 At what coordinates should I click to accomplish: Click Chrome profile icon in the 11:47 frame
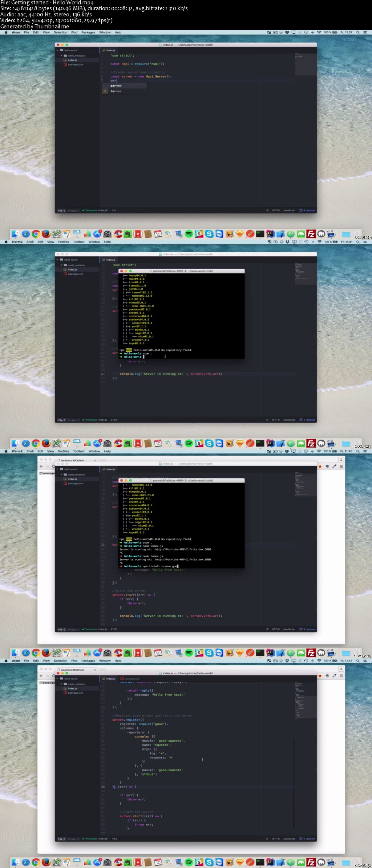341,669
